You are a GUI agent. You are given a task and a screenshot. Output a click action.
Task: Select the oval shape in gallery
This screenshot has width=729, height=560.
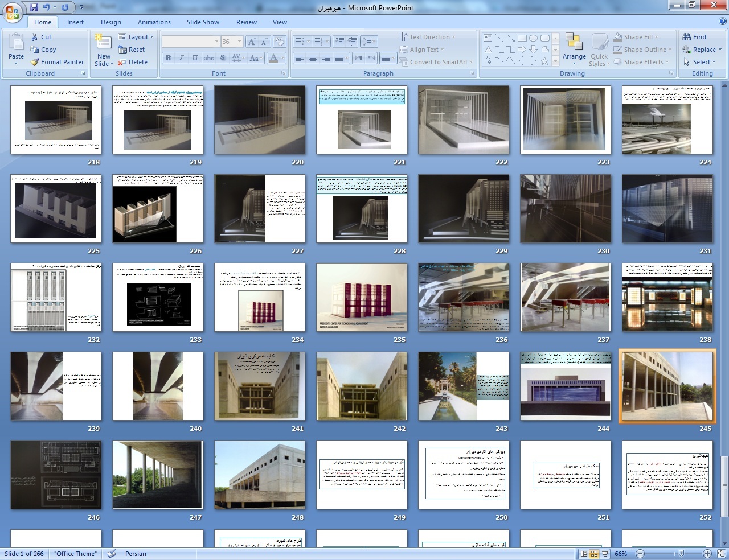(x=533, y=38)
